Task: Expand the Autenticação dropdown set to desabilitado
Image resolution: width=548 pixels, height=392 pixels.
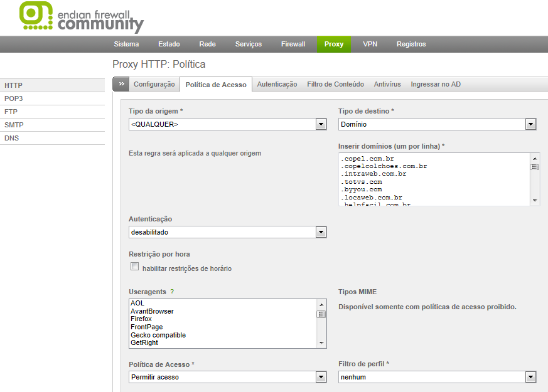Action: coord(227,232)
